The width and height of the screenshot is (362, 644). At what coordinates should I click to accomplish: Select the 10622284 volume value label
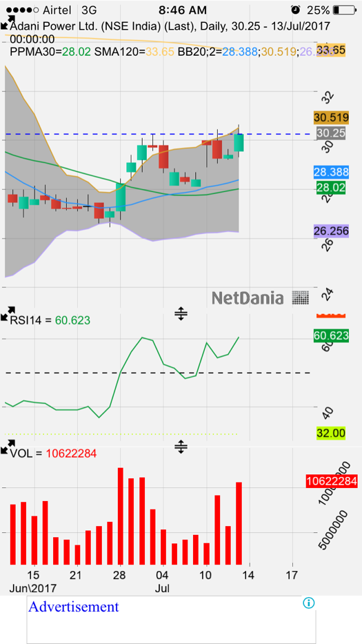[x=331, y=481]
